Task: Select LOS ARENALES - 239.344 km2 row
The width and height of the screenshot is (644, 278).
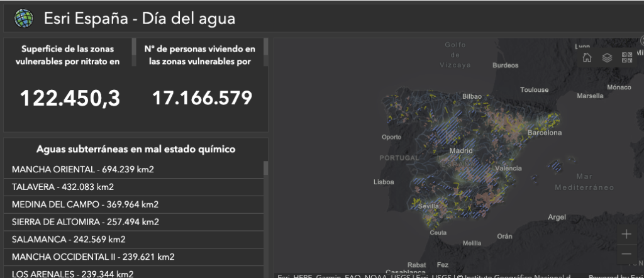Action: click(x=133, y=272)
